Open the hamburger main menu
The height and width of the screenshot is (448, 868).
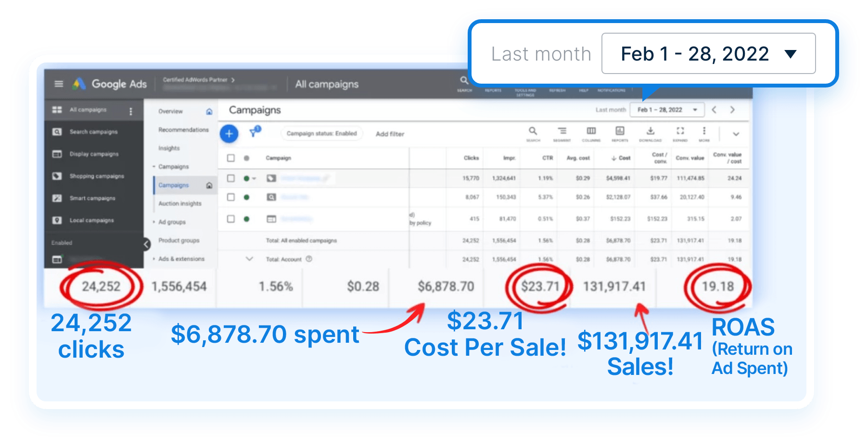tap(59, 84)
